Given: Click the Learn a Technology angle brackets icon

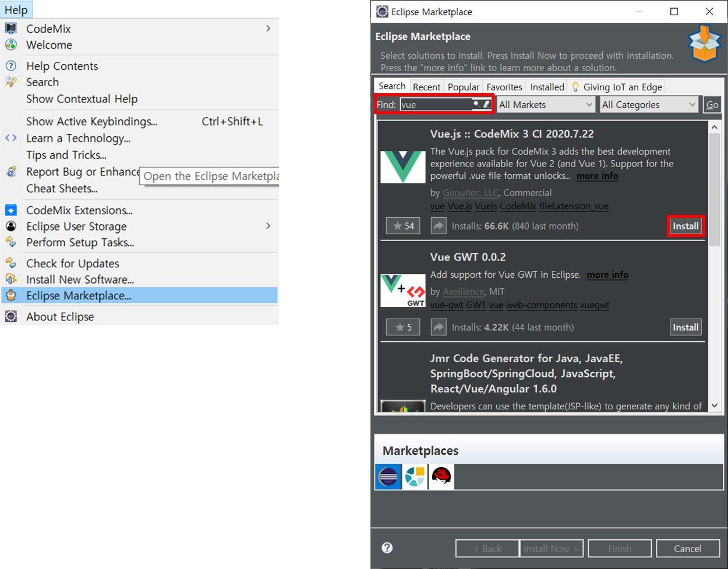Looking at the screenshot, I should 11,138.
